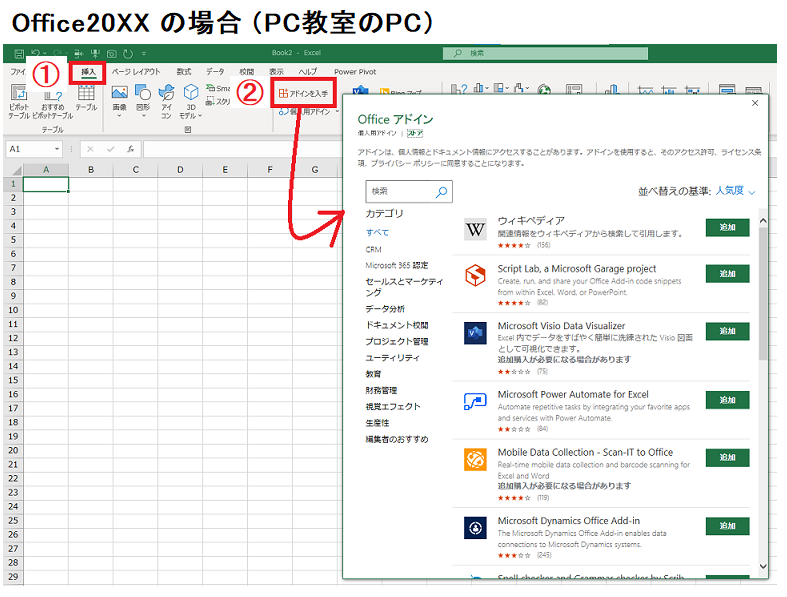787x597 pixels.
Task: Click the アイコン insert icons button
Action: click(x=166, y=101)
